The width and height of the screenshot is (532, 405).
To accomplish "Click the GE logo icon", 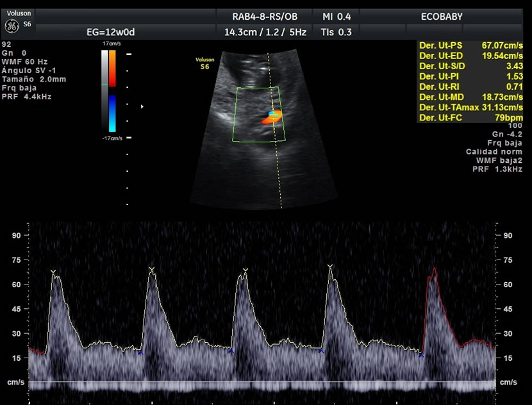I will click(12, 25).
